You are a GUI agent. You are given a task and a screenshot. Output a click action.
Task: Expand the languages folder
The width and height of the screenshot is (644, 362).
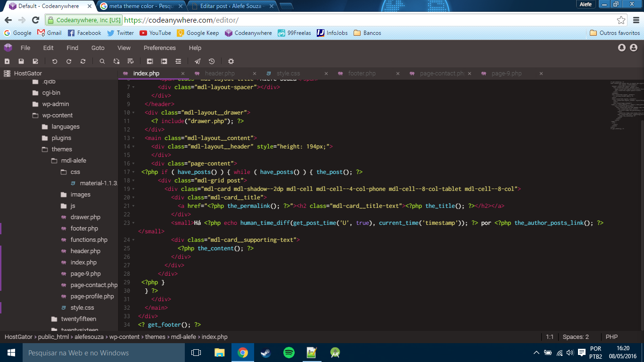[45, 127]
